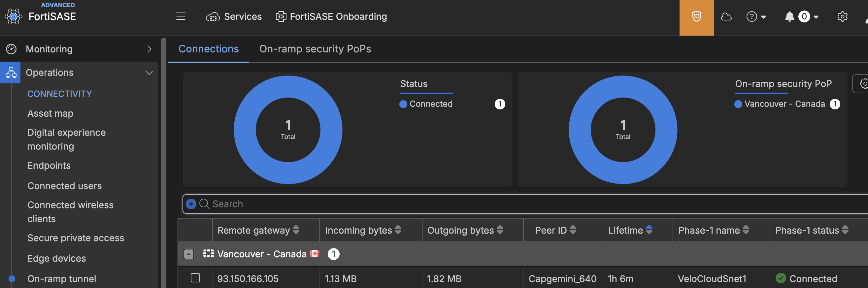
Task: Open the notifications bell
Action: click(x=789, y=16)
